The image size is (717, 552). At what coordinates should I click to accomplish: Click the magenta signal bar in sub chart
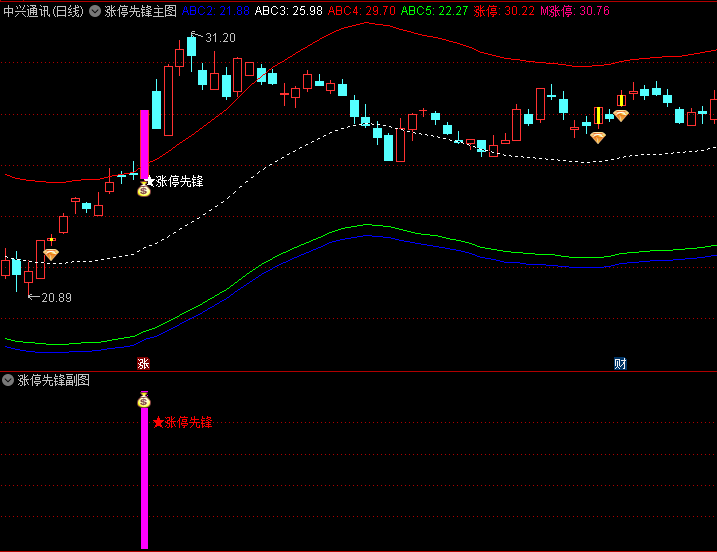point(144,478)
